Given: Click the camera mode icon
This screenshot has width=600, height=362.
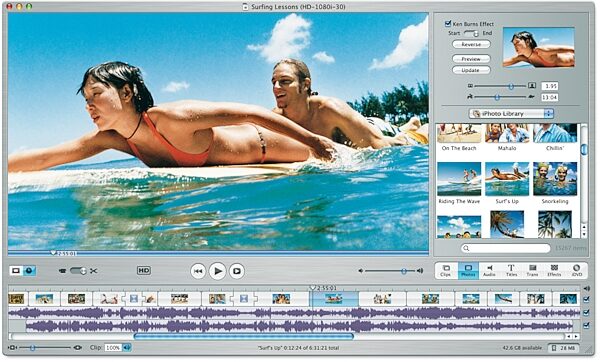Looking at the screenshot, I should [x=62, y=271].
